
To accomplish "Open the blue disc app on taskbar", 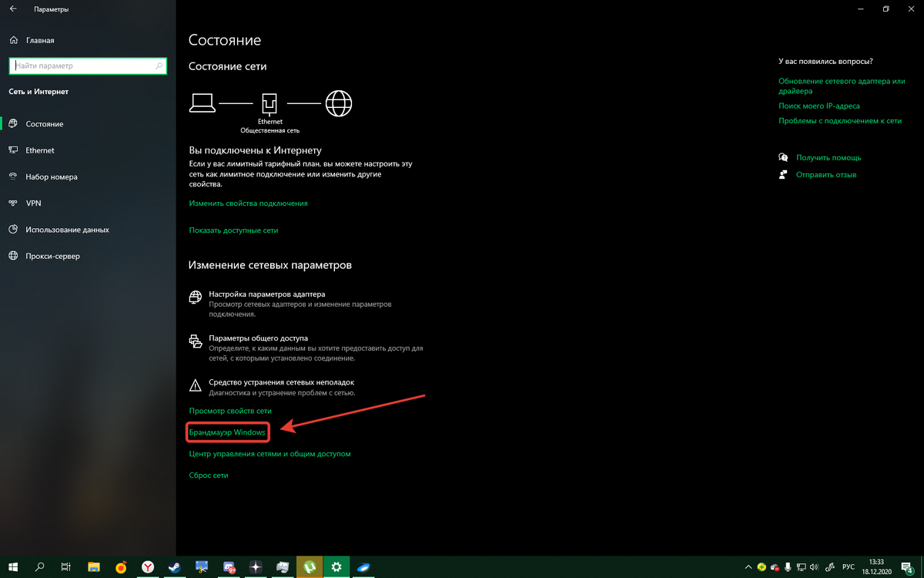I will coord(363,566).
